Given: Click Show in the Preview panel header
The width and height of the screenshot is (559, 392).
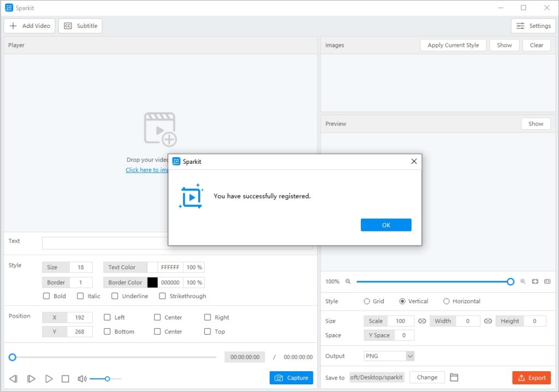Looking at the screenshot, I should 536,124.
